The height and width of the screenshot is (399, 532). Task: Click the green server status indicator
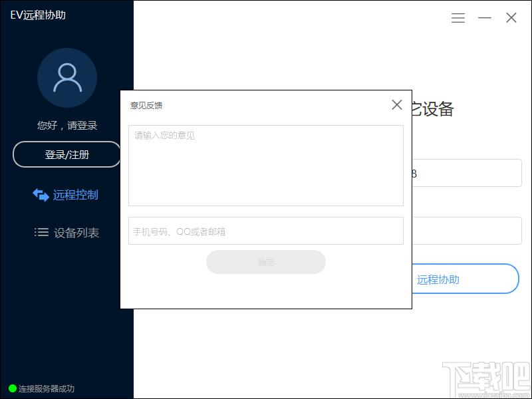[x=12, y=388]
